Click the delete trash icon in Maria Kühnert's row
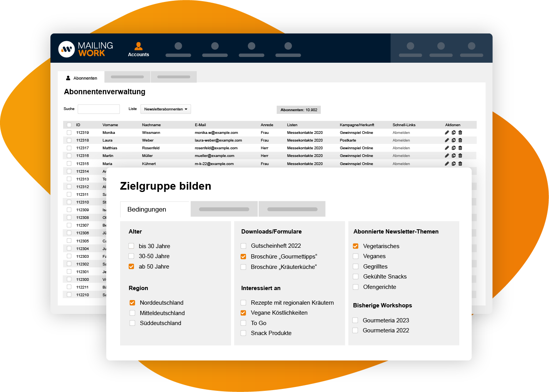 460,163
